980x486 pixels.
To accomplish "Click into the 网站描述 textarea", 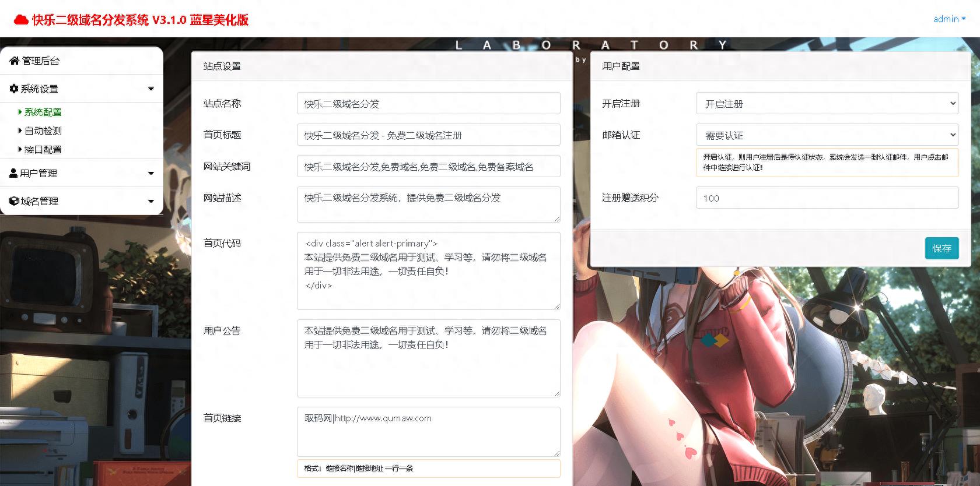I will [428, 205].
